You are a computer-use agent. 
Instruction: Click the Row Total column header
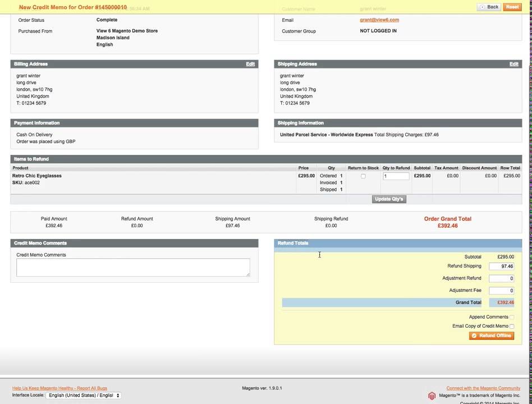[x=510, y=168]
